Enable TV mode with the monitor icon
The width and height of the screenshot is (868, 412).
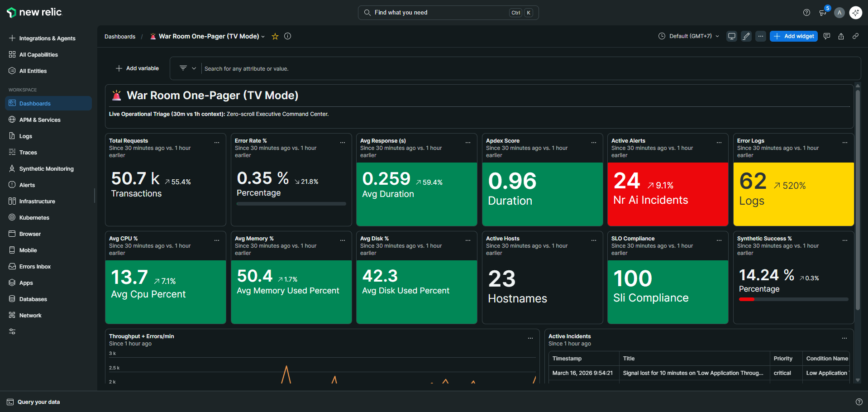coord(731,36)
